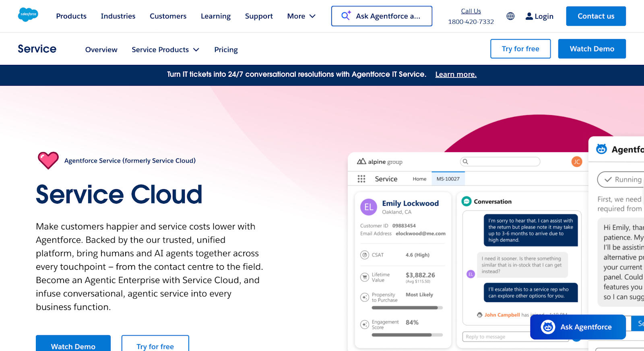Click the JC avatar in mockup

577,161
